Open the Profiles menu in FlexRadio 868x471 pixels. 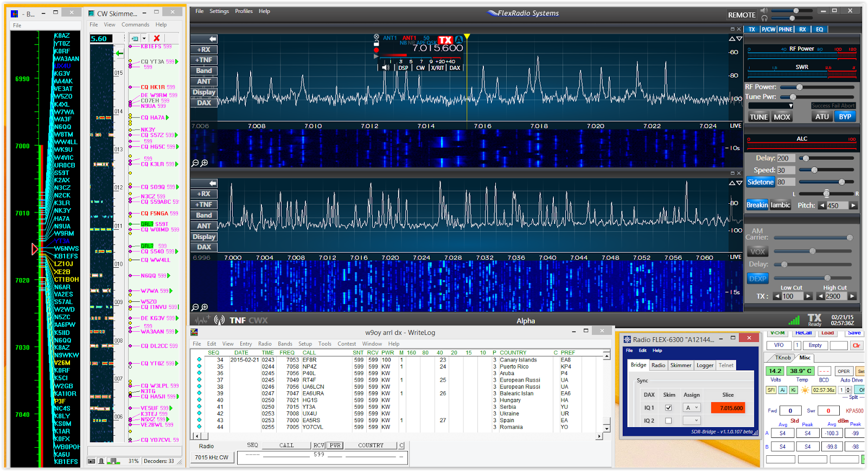pos(244,11)
